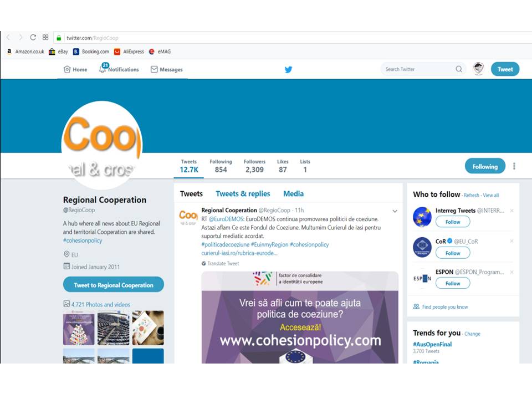Screen dimensions: 532x399
Task: Switch to Tweets & replies tab
Action: [243, 194]
